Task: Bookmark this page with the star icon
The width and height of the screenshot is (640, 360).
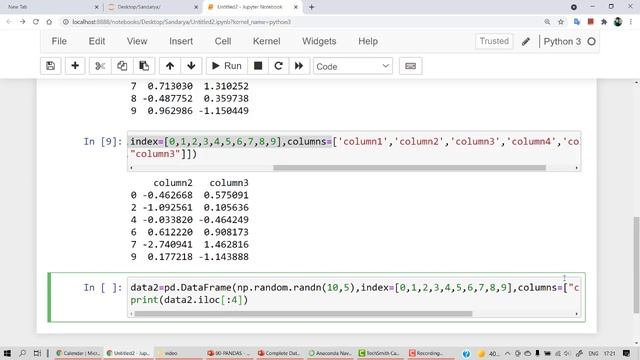Action: tap(561, 22)
